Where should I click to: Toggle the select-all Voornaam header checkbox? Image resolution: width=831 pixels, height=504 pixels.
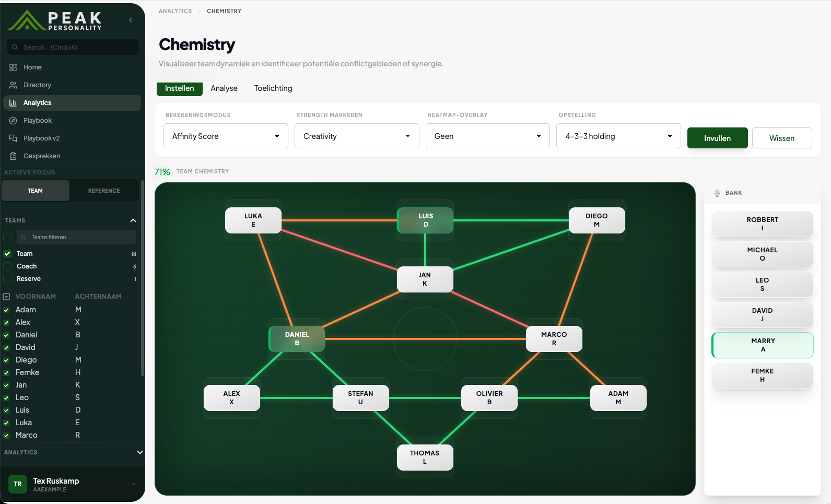point(6,297)
